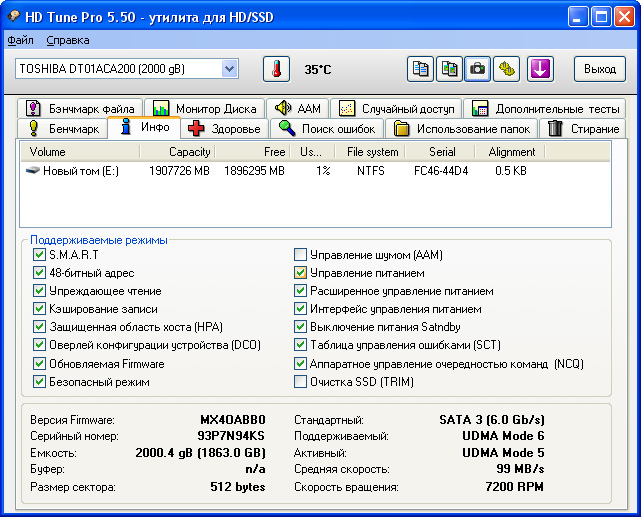Copy info to clipboard icon
This screenshot has width=641, height=517.
[420, 69]
